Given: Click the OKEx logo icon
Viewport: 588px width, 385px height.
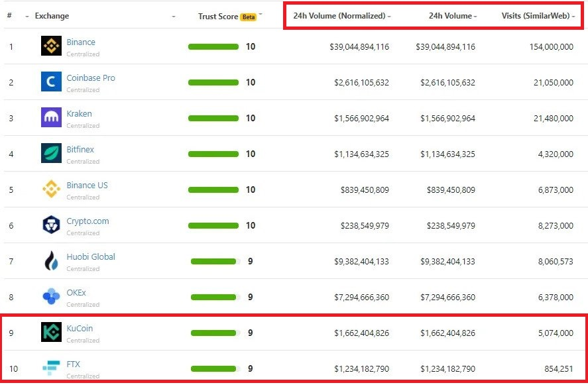Looking at the screenshot, I should coord(51,296).
